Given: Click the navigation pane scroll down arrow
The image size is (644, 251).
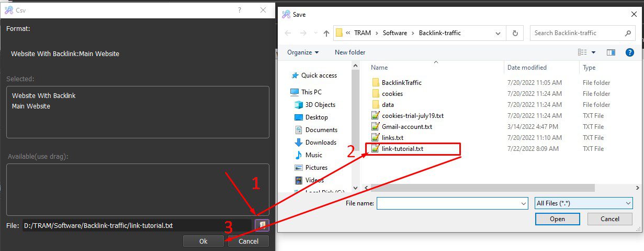Looking at the screenshot, I should [356, 188].
